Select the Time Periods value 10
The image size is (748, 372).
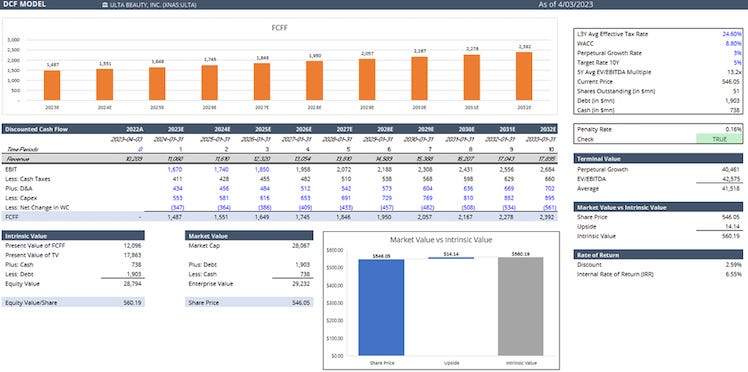point(553,149)
